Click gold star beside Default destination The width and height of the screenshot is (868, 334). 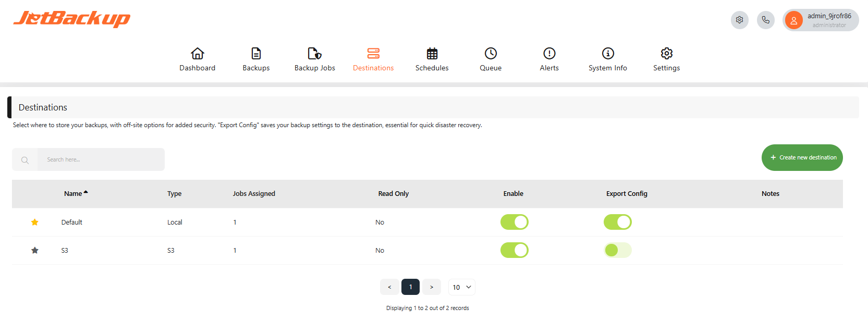[35, 222]
